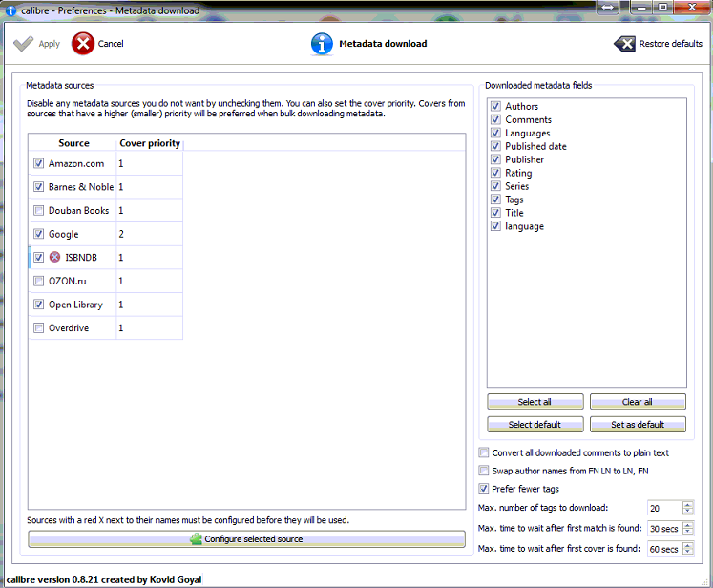This screenshot has height=588, width=713.
Task: Click Overdrive cover priority cell
Action: coord(150,327)
